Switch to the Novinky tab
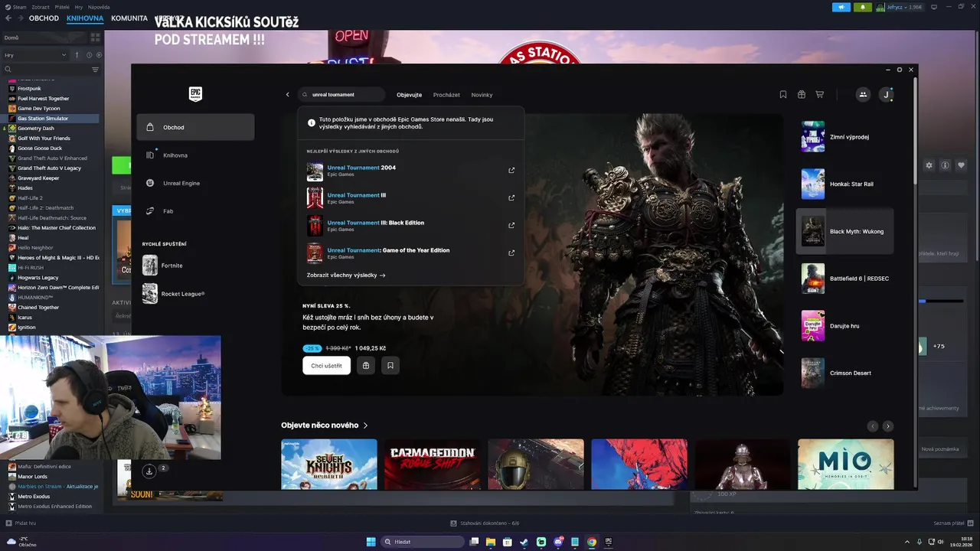Image resolution: width=980 pixels, height=551 pixels. pyautogui.click(x=482, y=95)
